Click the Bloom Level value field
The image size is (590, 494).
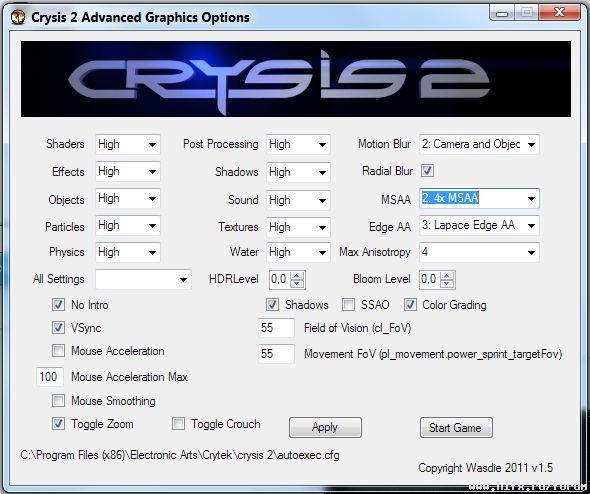[430, 280]
